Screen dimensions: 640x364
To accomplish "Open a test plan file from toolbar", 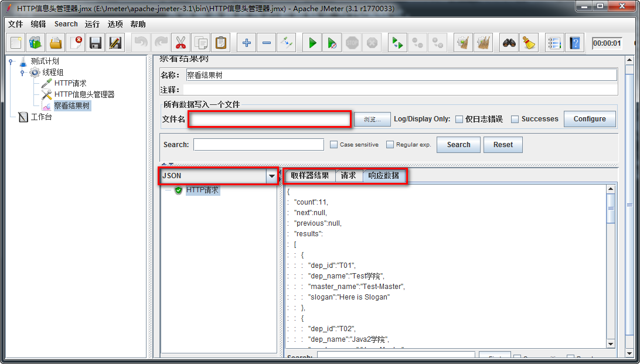I will point(56,42).
